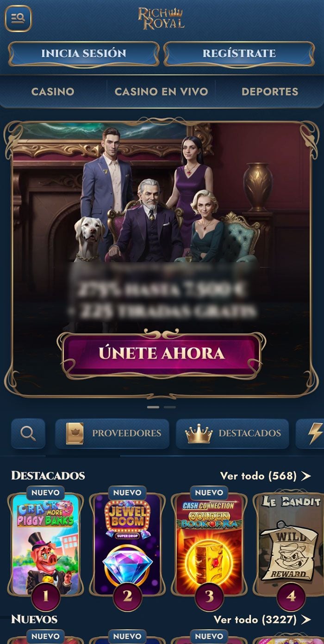324x644 pixels.
Task: Switch to second banner slide indicator
Action: pyautogui.click(x=170, y=407)
